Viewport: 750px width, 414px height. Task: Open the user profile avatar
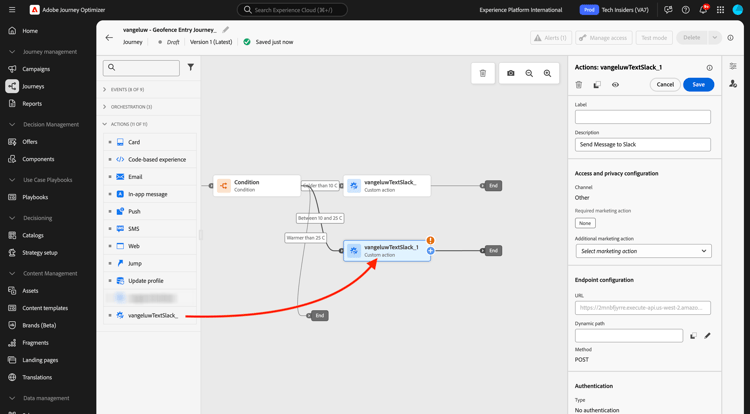(738, 10)
